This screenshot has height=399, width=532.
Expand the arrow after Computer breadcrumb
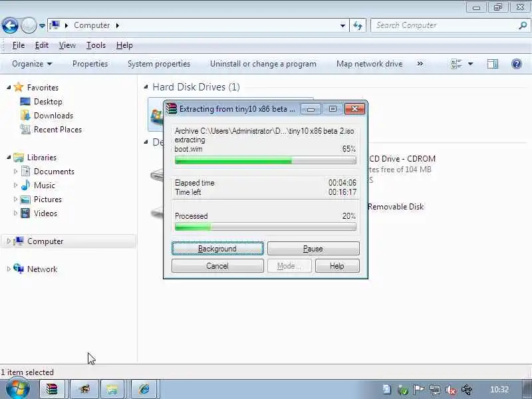tap(118, 25)
